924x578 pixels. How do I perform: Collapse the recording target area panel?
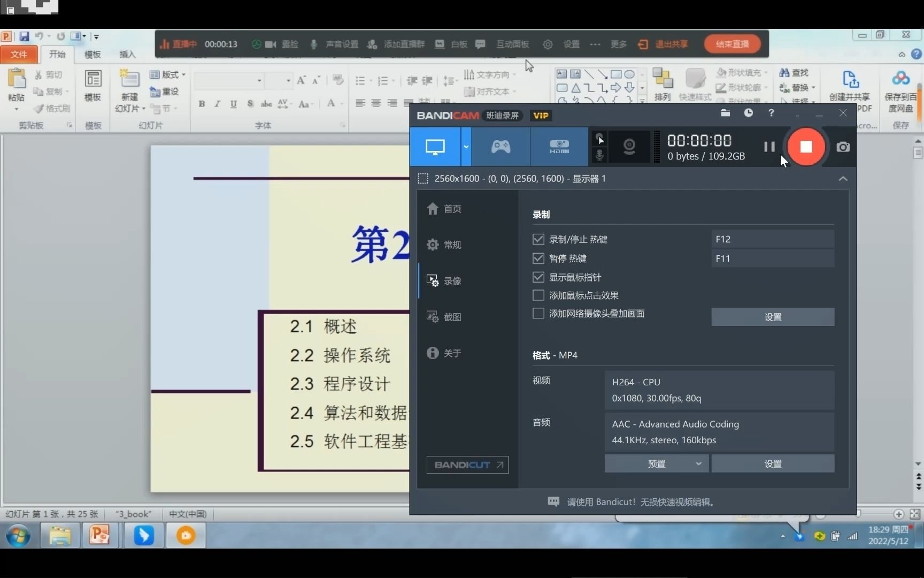(x=843, y=179)
